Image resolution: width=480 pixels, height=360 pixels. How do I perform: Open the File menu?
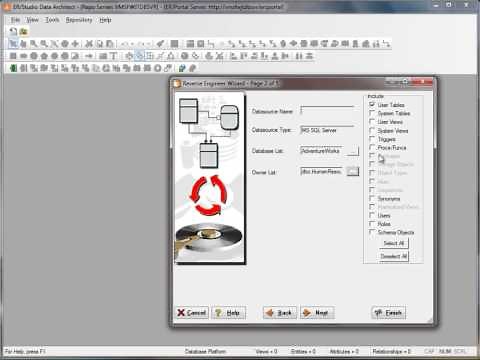(x=15, y=20)
